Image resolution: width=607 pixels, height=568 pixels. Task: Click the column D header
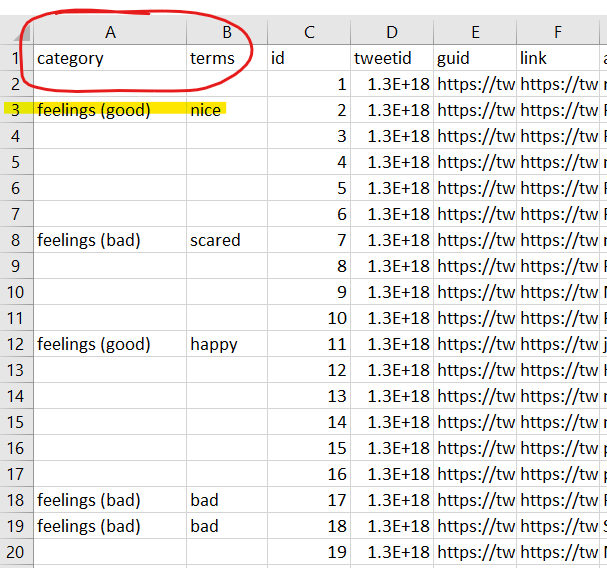(x=391, y=32)
